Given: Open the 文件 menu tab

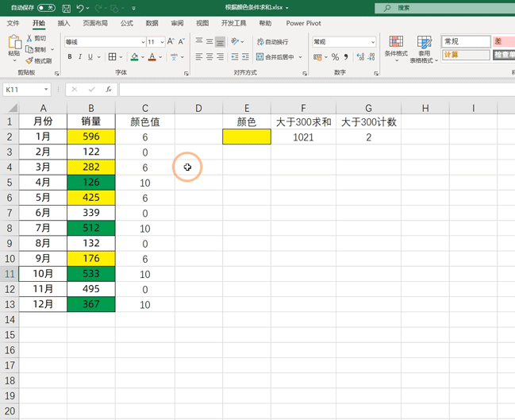Looking at the screenshot, I should tap(13, 23).
